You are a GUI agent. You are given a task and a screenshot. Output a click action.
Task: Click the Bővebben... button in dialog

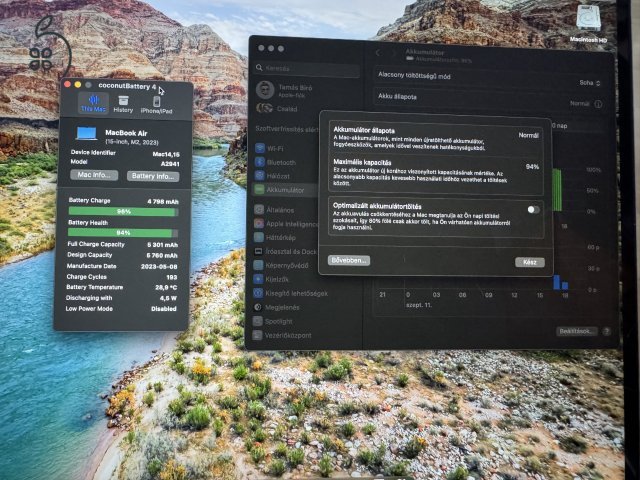349,260
